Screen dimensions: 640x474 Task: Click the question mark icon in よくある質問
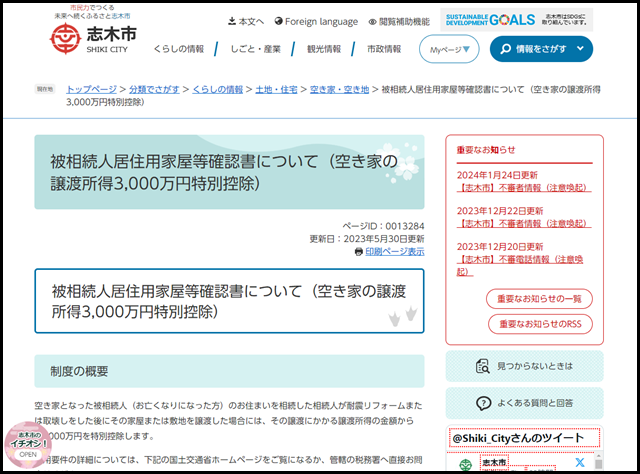pyautogui.click(x=483, y=403)
